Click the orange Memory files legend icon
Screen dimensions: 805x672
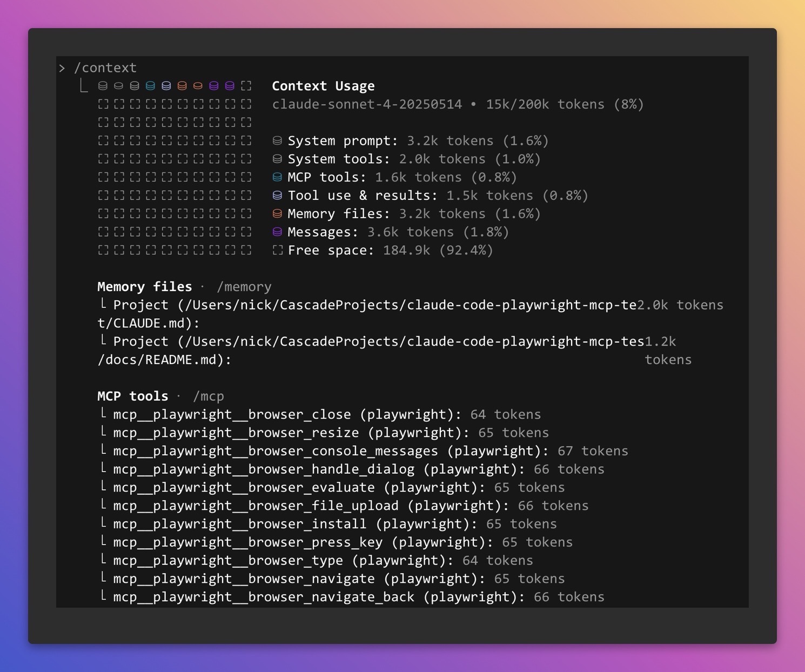(277, 214)
